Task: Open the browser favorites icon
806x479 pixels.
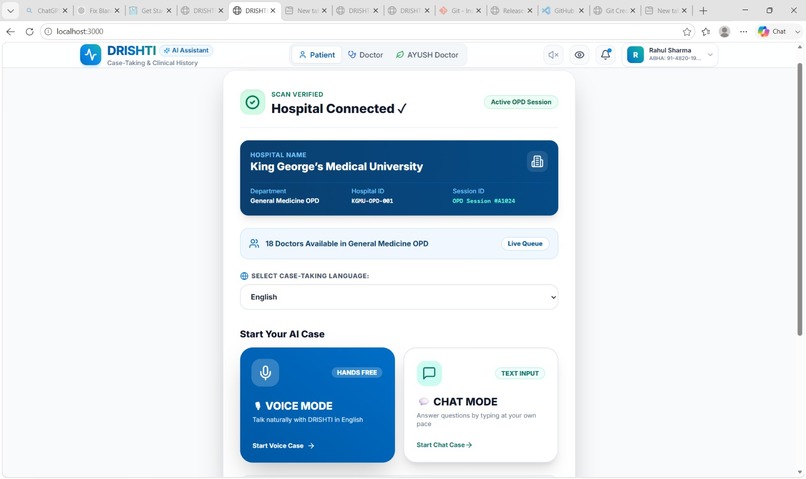Action: [706, 32]
